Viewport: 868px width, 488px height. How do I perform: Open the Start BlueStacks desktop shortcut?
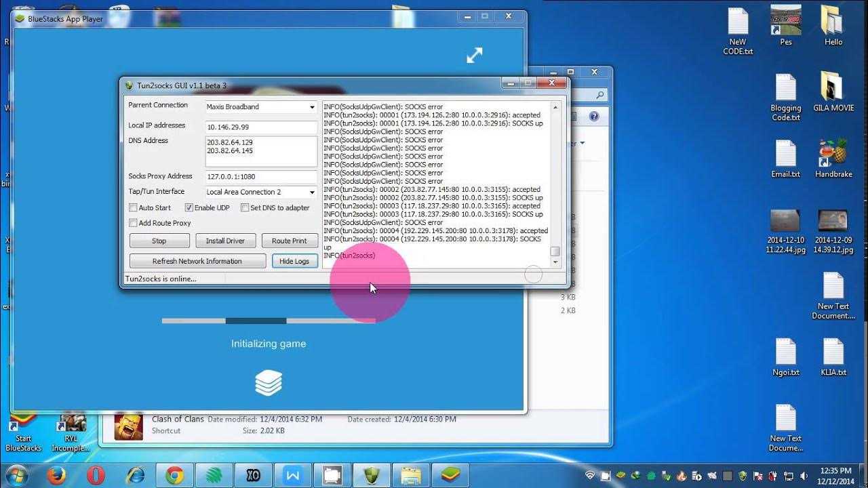coord(23,434)
